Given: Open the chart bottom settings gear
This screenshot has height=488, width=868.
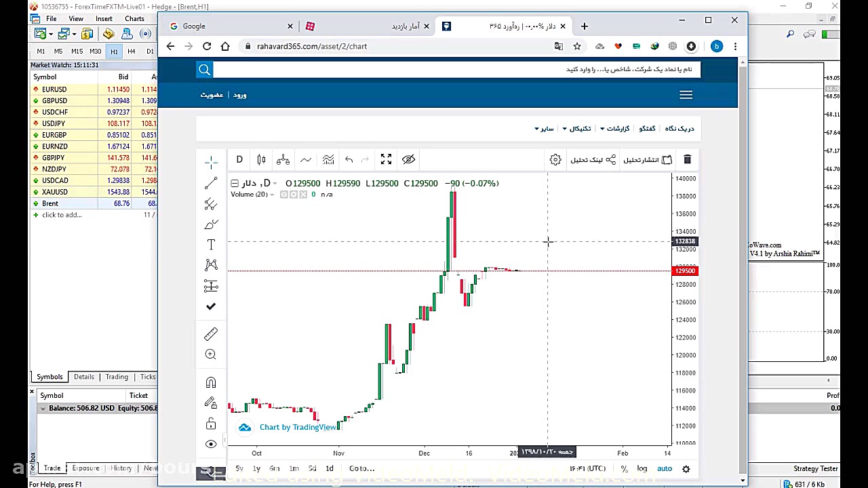Looking at the screenshot, I should pos(686,468).
